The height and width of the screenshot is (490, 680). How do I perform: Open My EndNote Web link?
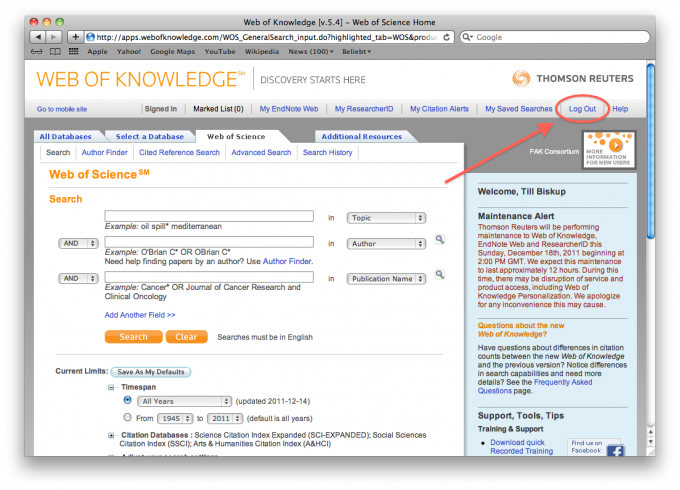click(289, 109)
